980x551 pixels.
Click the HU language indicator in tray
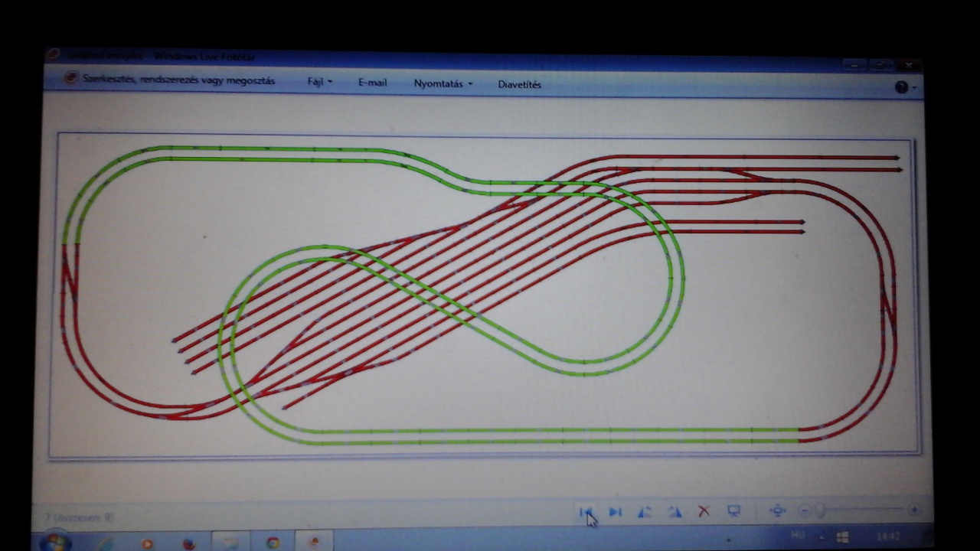point(799,536)
